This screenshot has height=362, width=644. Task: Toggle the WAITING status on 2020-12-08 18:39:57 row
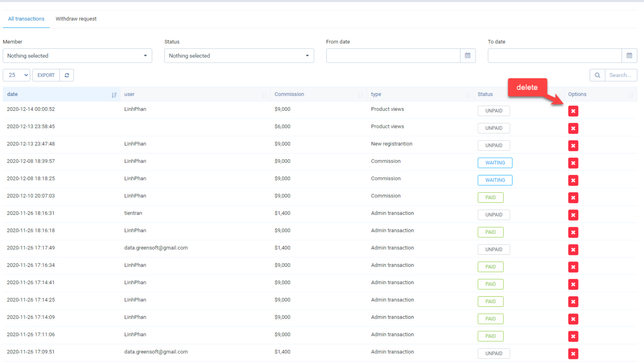point(495,163)
